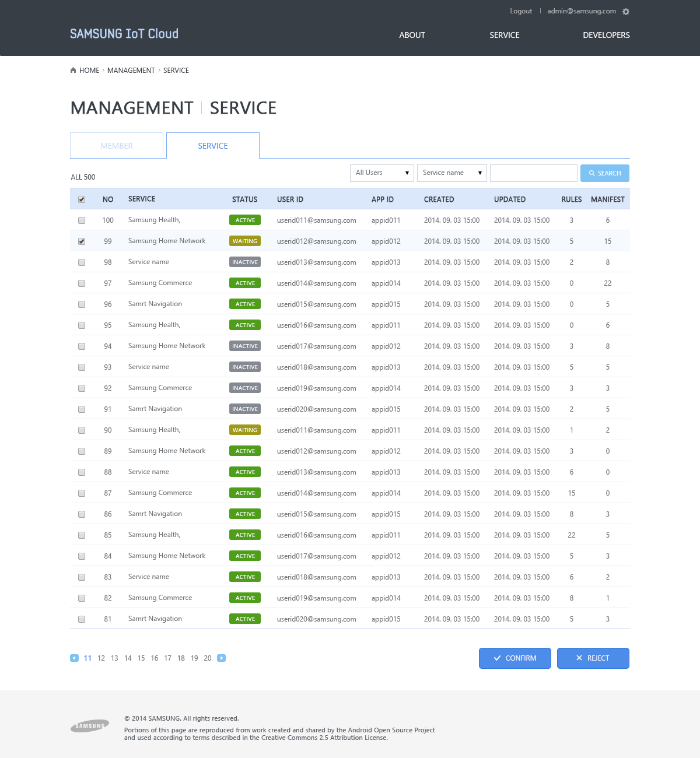Click the CREATED column header
This screenshot has width=700, height=758.
point(439,199)
